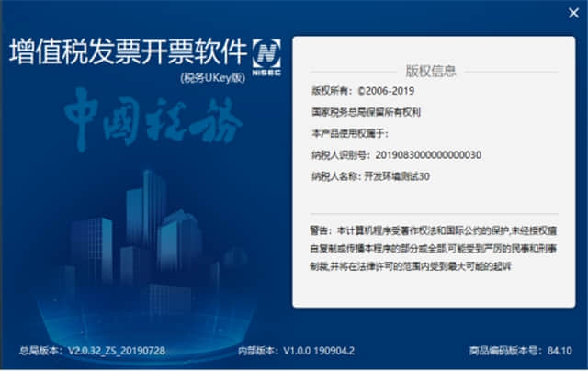The image size is (588, 371).
Task: Close the about dialog with the X
Action: [573, 14]
